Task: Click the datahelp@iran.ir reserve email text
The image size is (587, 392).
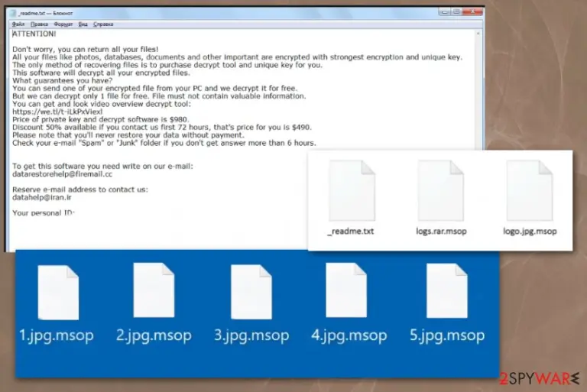Action: pos(42,197)
